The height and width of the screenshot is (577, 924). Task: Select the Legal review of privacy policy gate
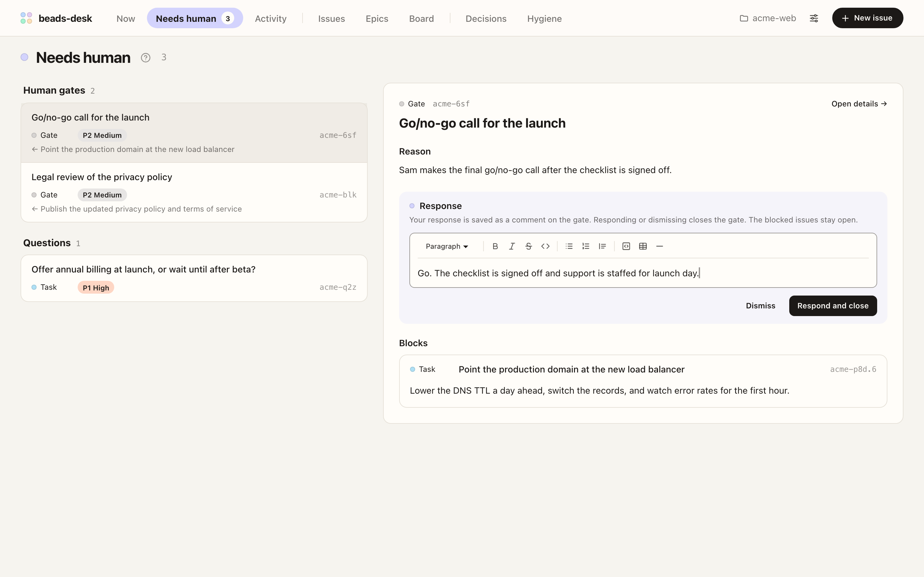(194, 192)
